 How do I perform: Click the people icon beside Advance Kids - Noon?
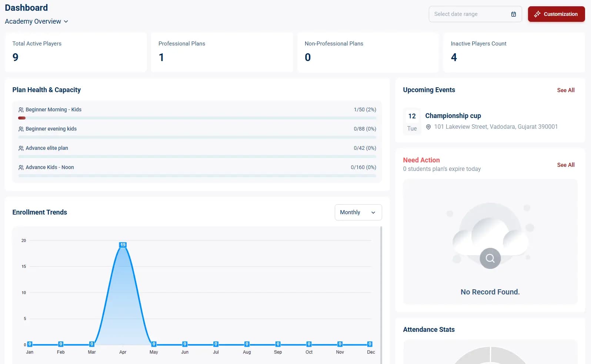21,168
